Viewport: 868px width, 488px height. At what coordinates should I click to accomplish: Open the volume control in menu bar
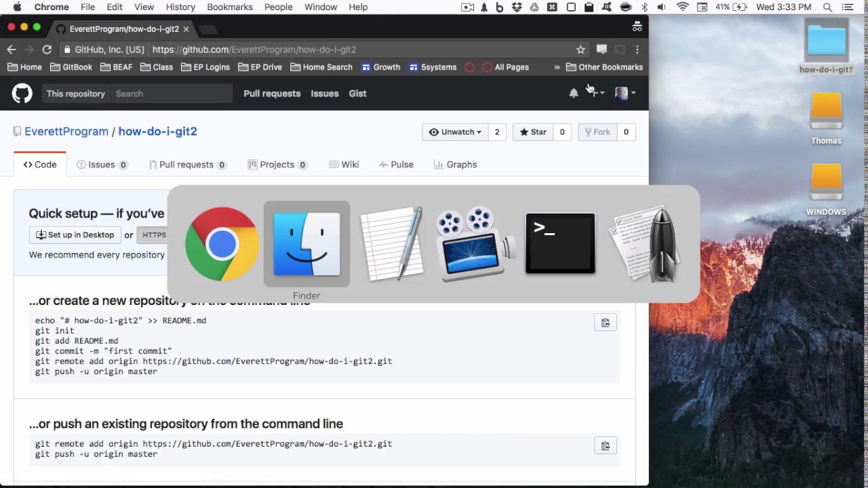pyautogui.click(x=661, y=7)
